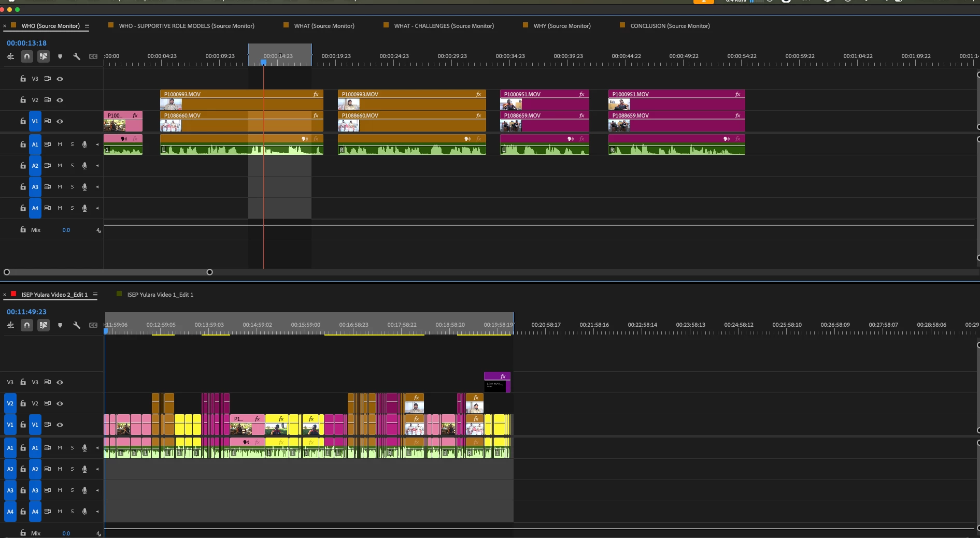
Task: Click Mix volume value in WHO timeline
Action: pyautogui.click(x=66, y=230)
